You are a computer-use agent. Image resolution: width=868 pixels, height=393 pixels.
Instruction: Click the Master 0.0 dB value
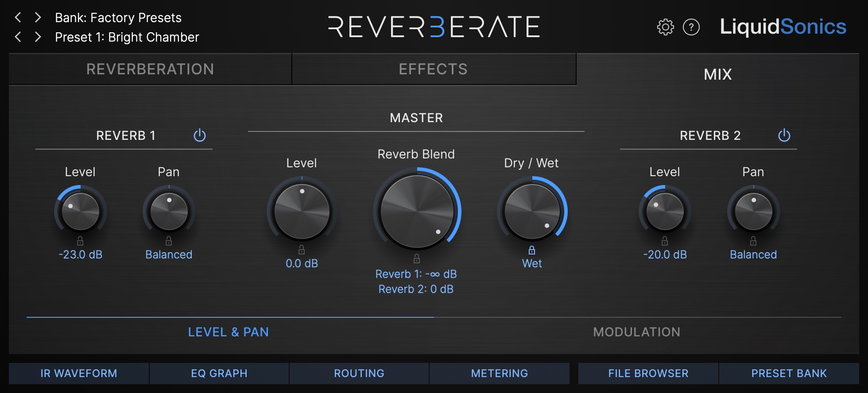tap(302, 263)
